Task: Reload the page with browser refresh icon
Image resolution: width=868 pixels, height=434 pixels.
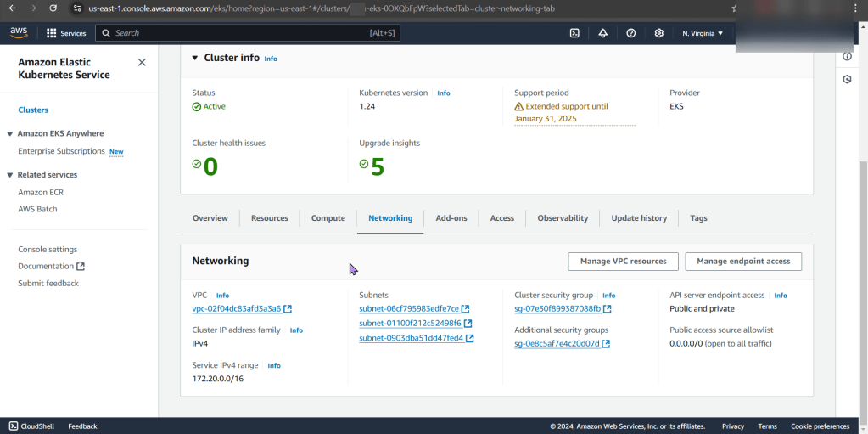Action: (53, 8)
